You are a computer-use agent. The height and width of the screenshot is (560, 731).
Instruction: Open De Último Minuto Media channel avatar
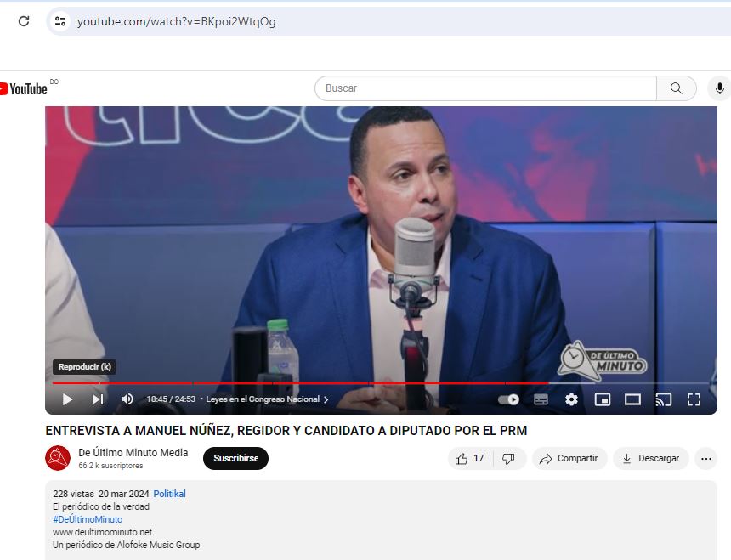click(x=58, y=458)
